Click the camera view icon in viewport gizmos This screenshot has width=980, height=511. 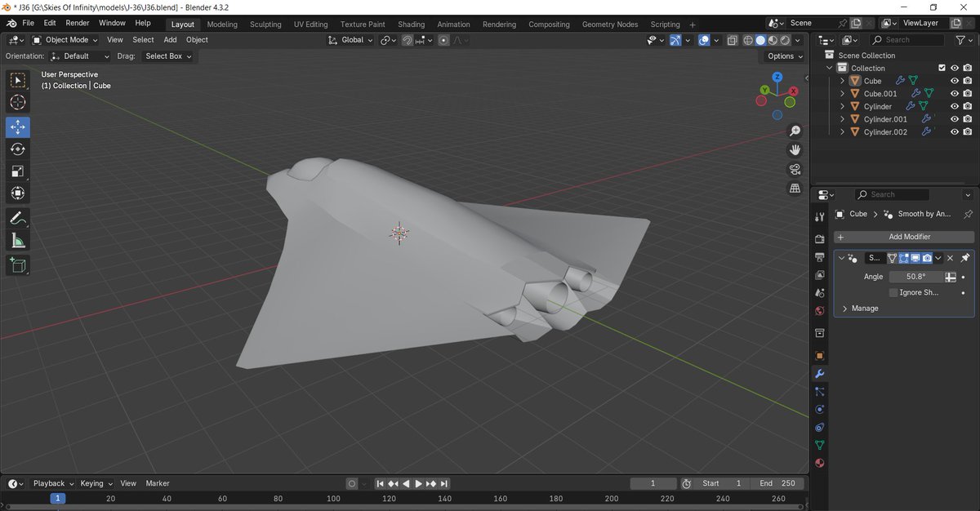point(795,169)
